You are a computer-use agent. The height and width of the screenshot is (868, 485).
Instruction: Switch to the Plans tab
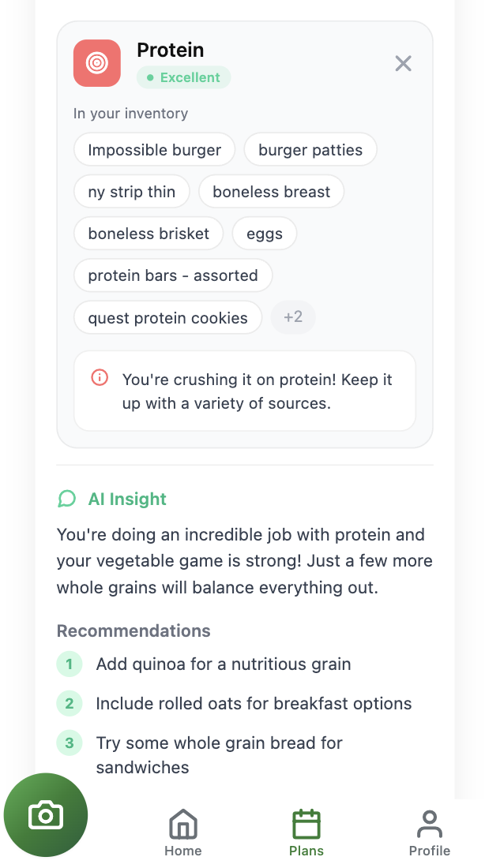(x=306, y=831)
